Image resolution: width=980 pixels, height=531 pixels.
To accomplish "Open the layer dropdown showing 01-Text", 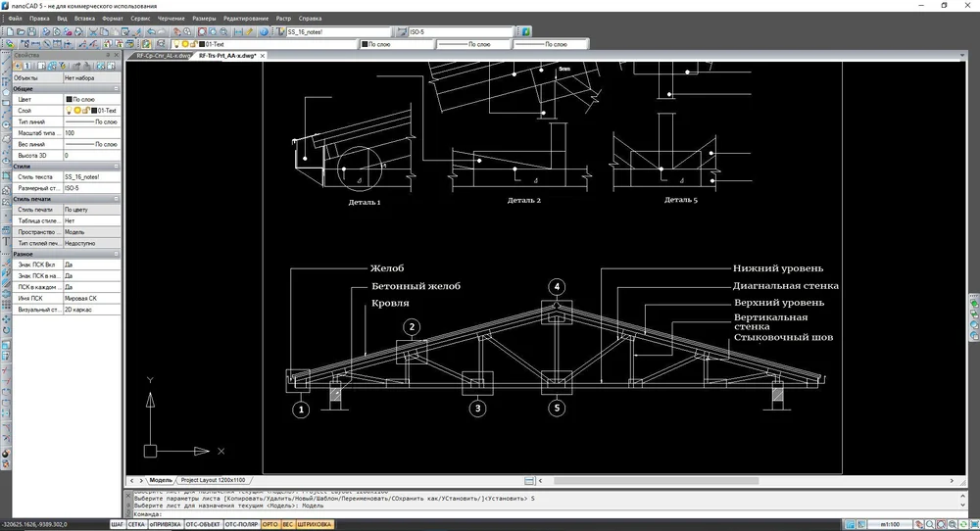I will 265,44.
